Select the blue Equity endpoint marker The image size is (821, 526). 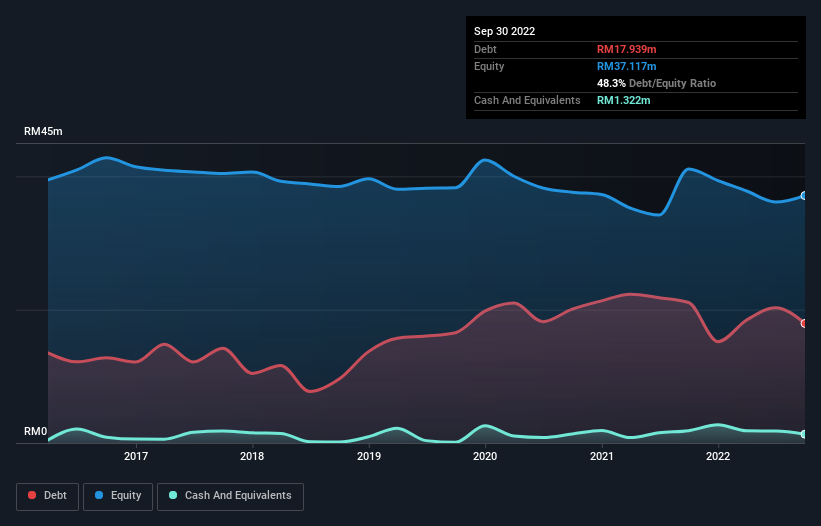804,196
